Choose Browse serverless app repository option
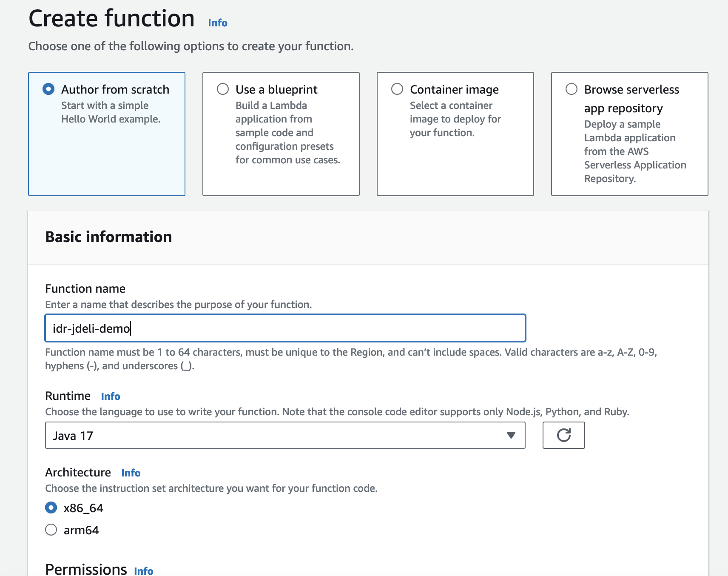The width and height of the screenshot is (728, 576). point(572,89)
